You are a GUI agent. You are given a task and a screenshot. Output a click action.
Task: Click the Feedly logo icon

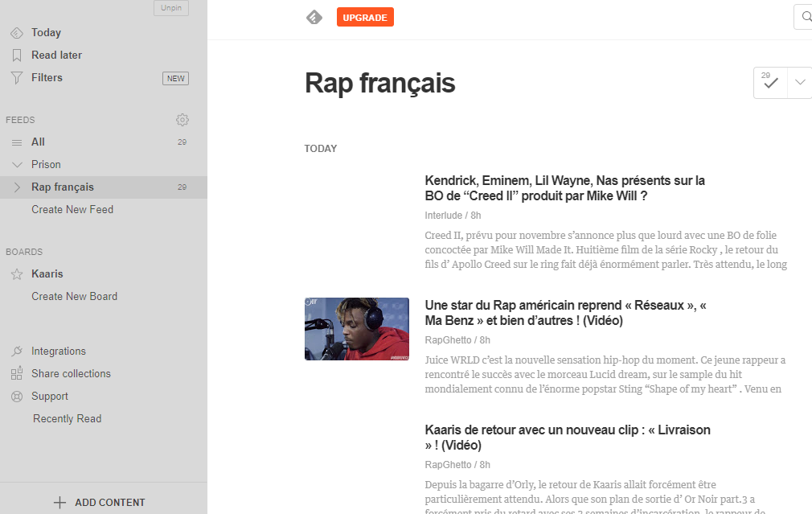click(314, 17)
